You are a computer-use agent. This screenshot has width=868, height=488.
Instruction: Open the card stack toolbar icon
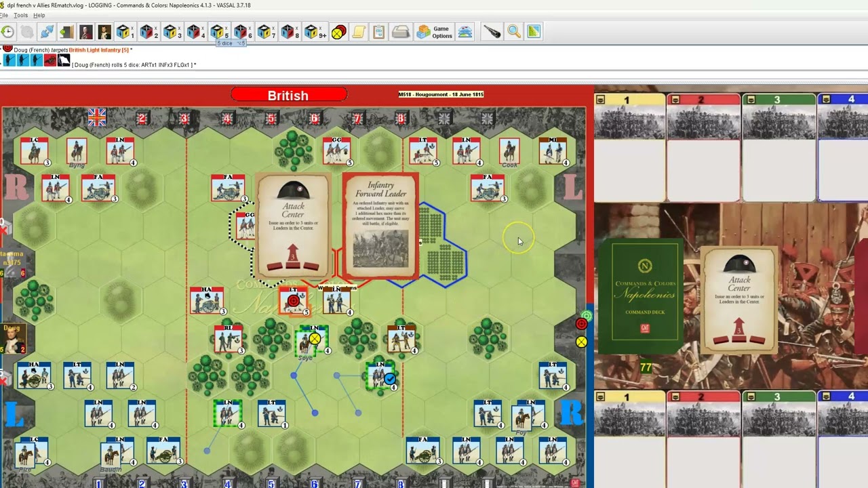[401, 32]
